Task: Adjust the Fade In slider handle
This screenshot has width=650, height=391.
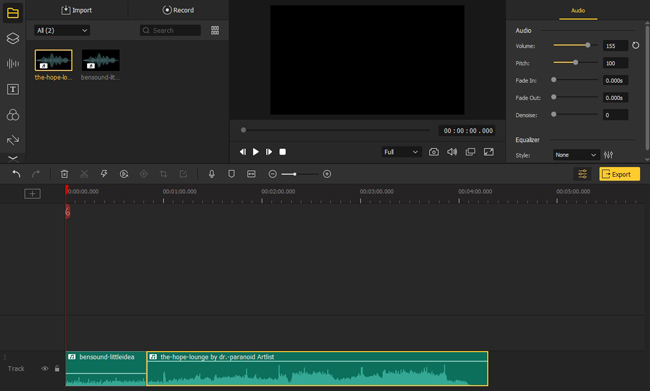Action: pyautogui.click(x=553, y=80)
